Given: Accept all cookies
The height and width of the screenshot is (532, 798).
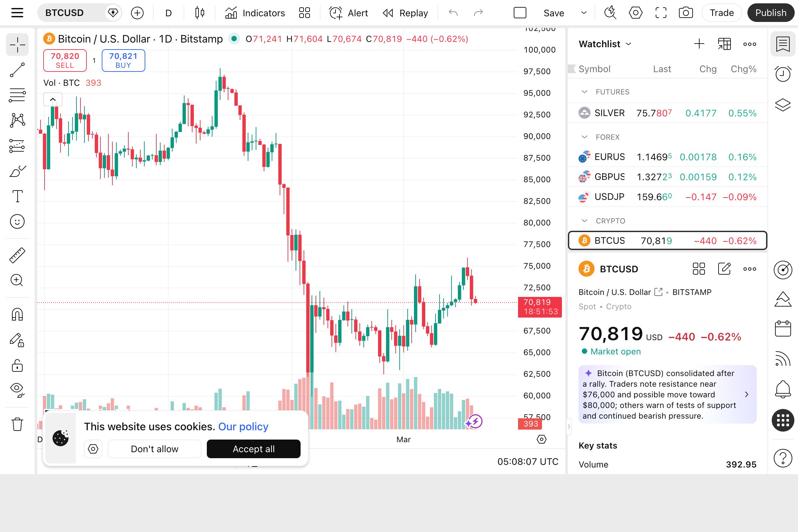Looking at the screenshot, I should [x=253, y=449].
